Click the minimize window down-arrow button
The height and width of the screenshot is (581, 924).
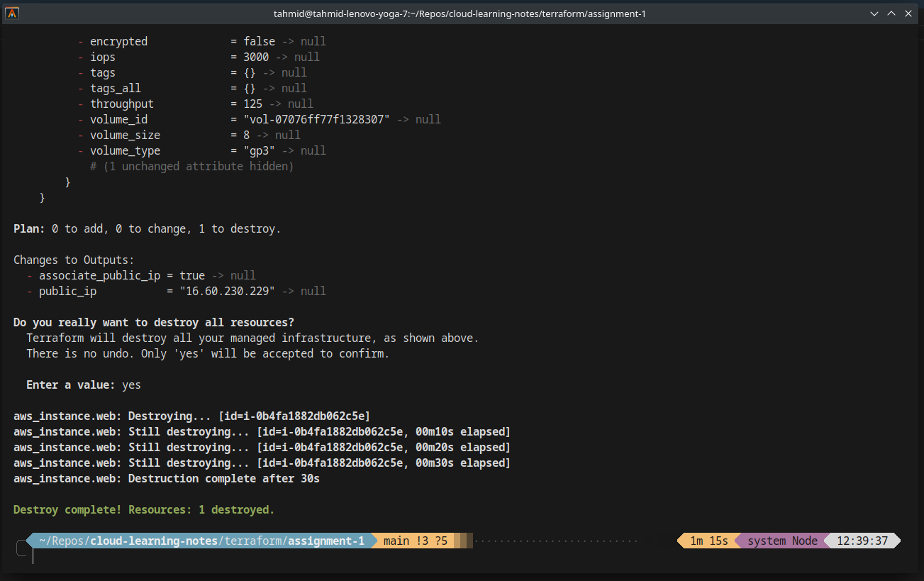[874, 13]
